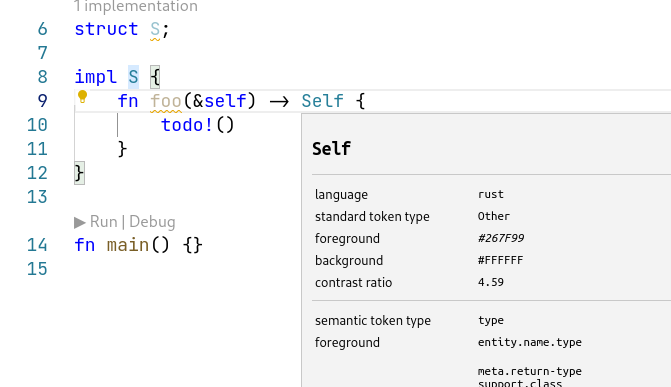
Task: Click the '#267F99' foreground value
Action: [501, 238]
